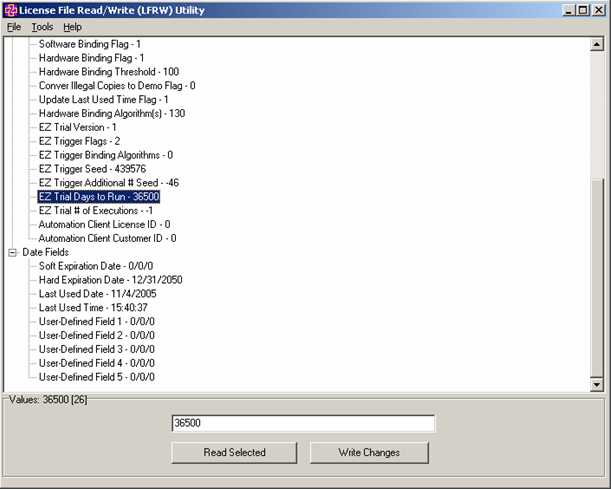Select Last Used Time - 15:40:37

click(93, 308)
